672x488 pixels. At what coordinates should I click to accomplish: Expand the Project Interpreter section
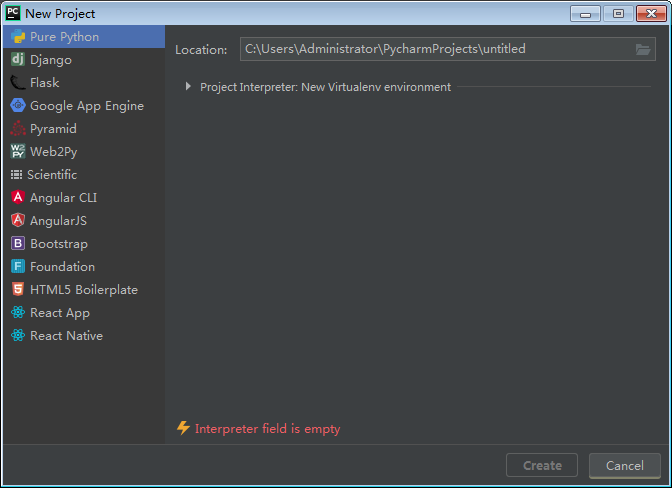pos(188,87)
